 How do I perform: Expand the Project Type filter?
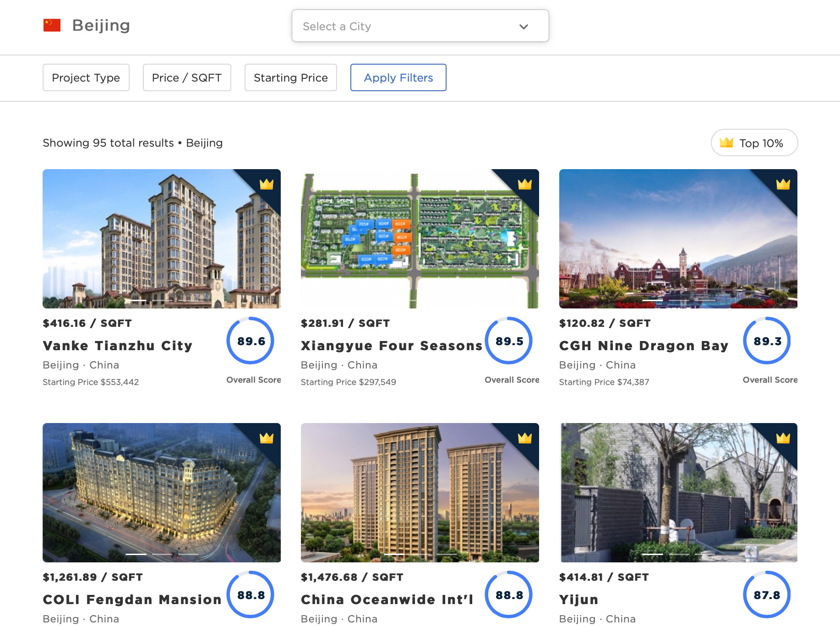(x=86, y=77)
